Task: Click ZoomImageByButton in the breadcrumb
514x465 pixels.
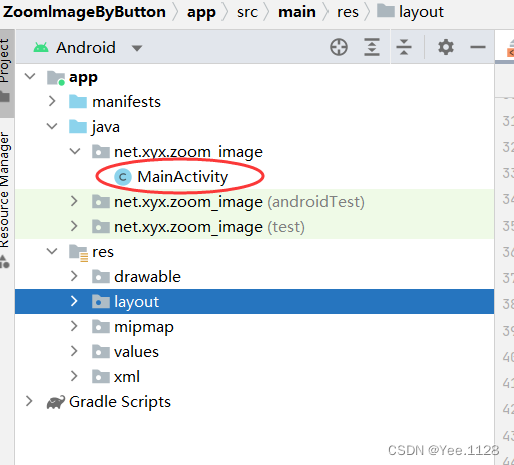Action: click(x=84, y=12)
